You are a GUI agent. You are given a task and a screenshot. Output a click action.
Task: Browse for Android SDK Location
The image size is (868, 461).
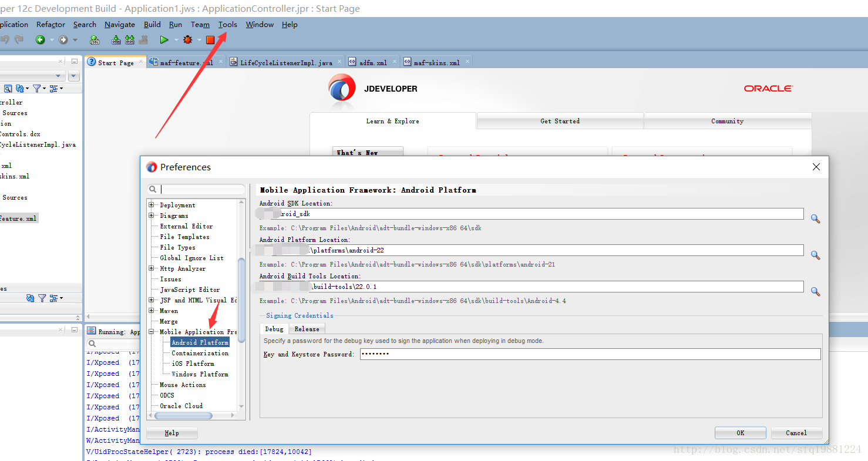[815, 218]
